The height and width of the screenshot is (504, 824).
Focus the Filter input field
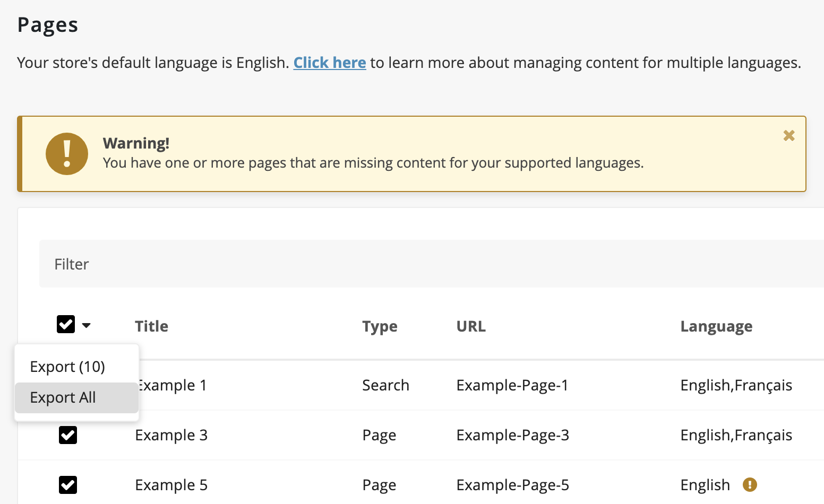pyautogui.click(x=431, y=264)
